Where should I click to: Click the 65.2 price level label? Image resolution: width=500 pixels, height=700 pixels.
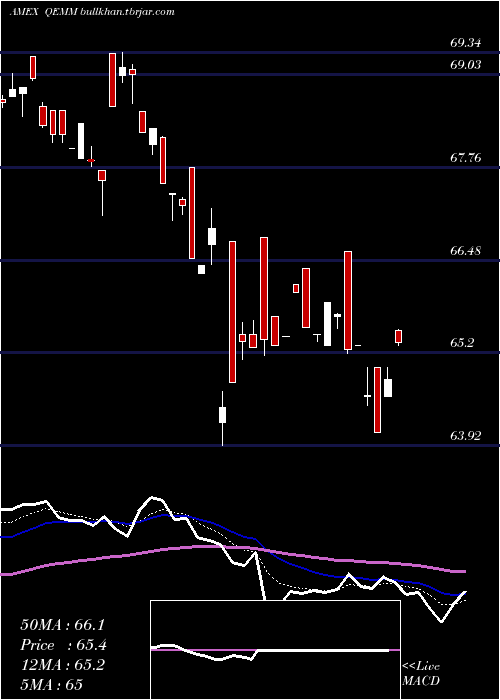coord(462,343)
